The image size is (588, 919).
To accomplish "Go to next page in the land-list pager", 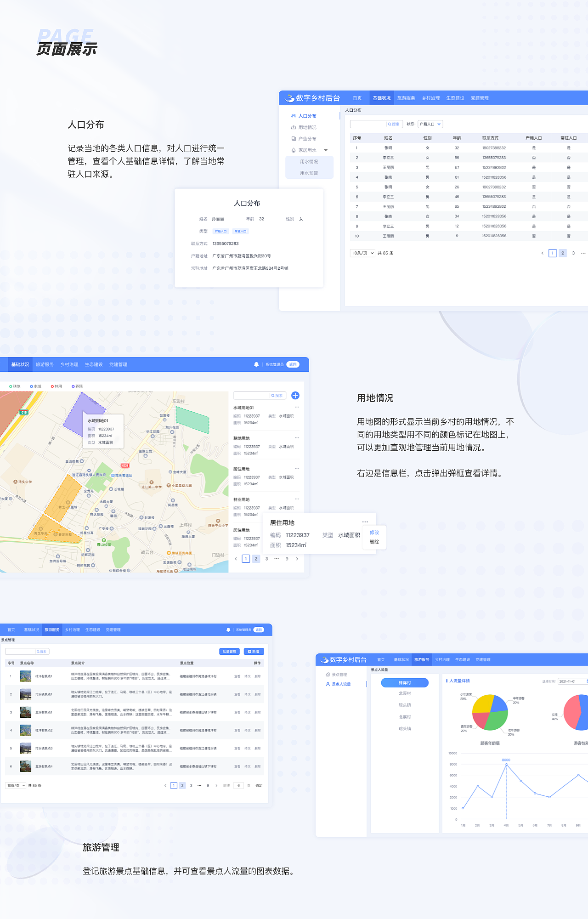I will point(297,559).
